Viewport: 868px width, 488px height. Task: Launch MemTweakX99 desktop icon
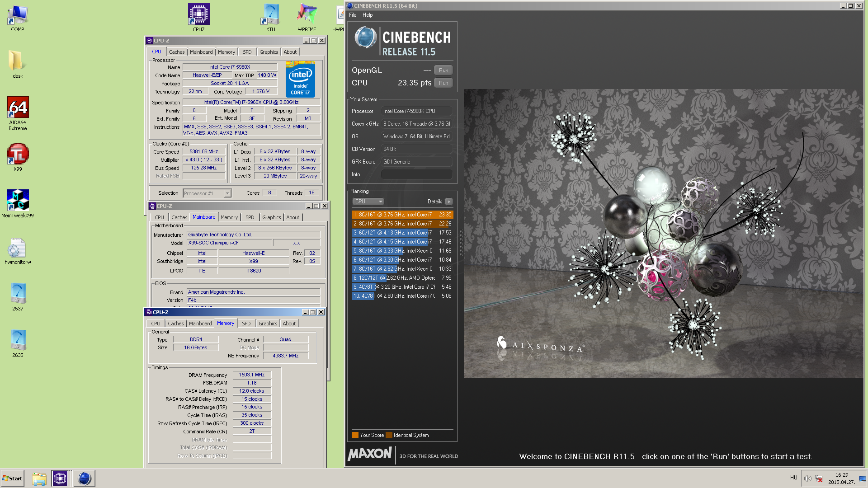click(x=18, y=204)
